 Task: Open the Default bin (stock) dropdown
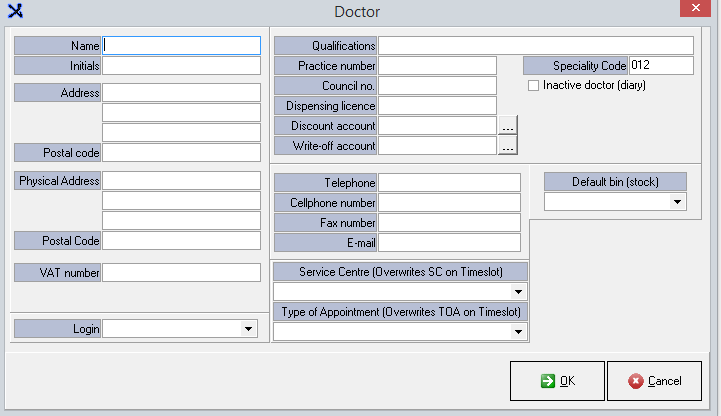[x=678, y=201]
